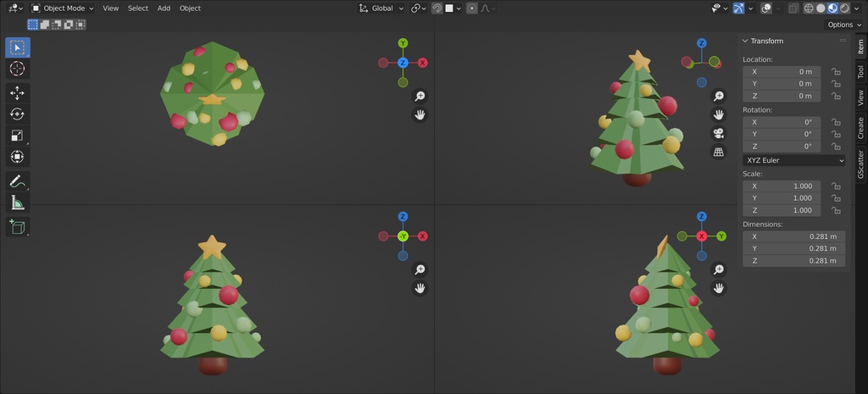This screenshot has width=868, height=394.
Task: Toggle viewport overlays
Action: 766,8
